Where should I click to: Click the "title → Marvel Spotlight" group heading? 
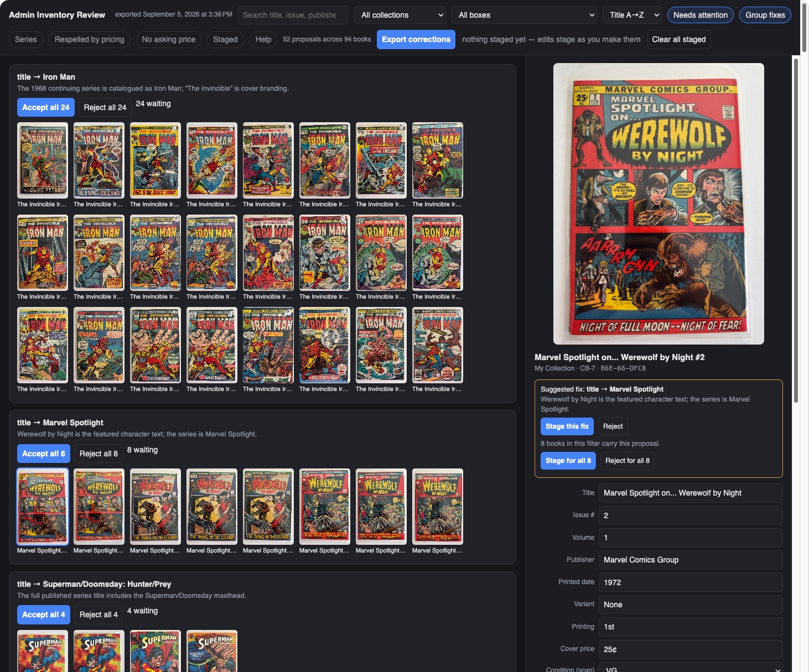pyautogui.click(x=60, y=423)
